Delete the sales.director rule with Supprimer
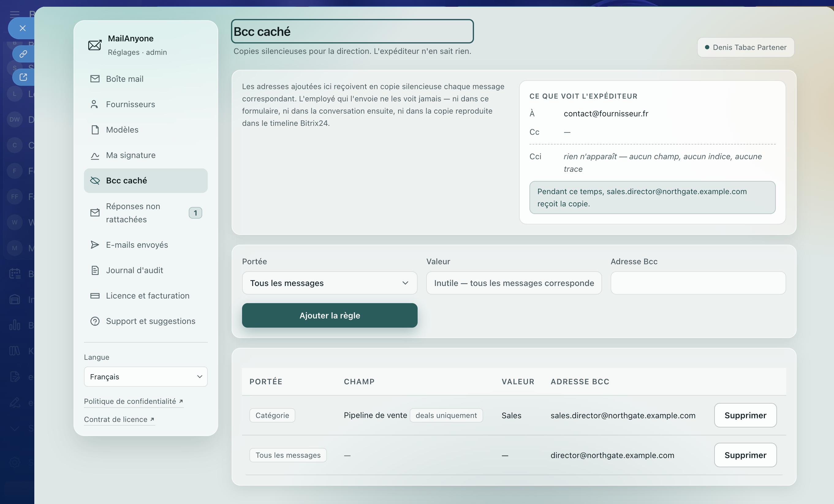The image size is (834, 504). 745,416
